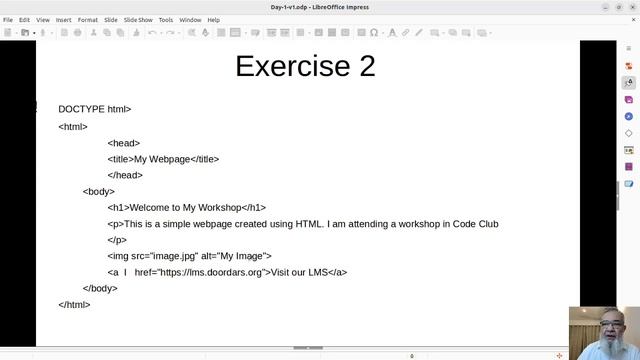
Task: Click the Slide Layout toolbar icon
Action: (x=482, y=33)
